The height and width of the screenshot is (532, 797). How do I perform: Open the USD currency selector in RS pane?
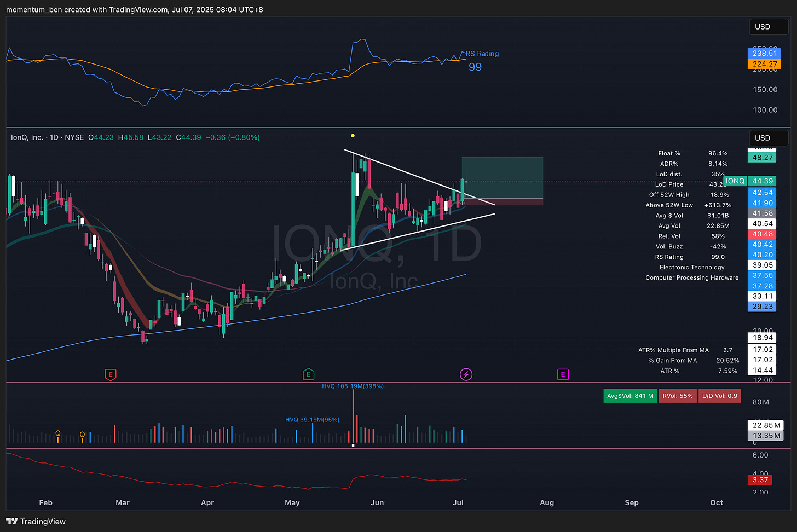pos(769,27)
